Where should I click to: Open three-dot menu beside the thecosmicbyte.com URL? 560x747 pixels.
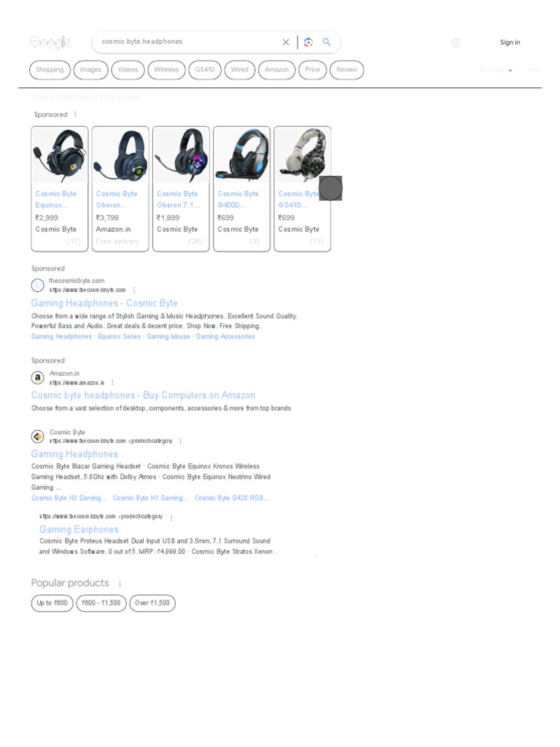coord(134,290)
